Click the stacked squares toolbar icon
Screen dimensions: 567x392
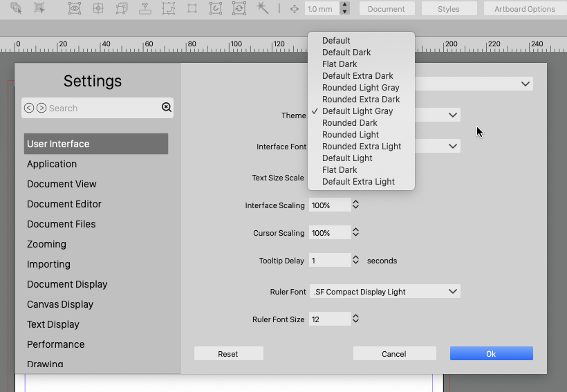[x=122, y=8]
